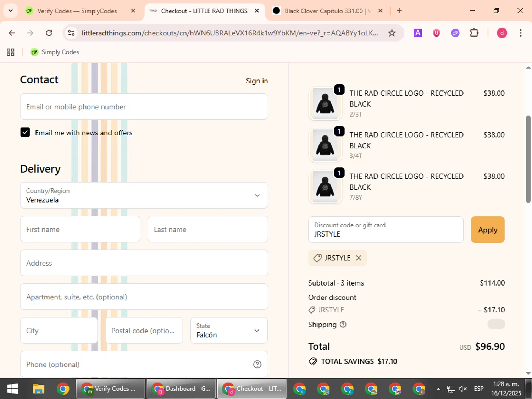Open the purple round extension icon
The height and width of the screenshot is (399, 532).
[x=455, y=33]
